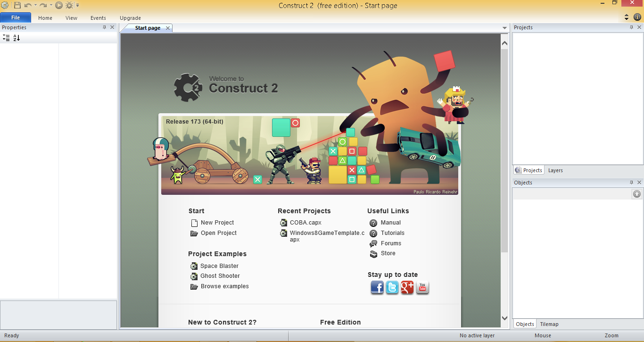The height and width of the screenshot is (342, 644).
Task: Click the up arrow icon in Objects panel
Action: 637,194
